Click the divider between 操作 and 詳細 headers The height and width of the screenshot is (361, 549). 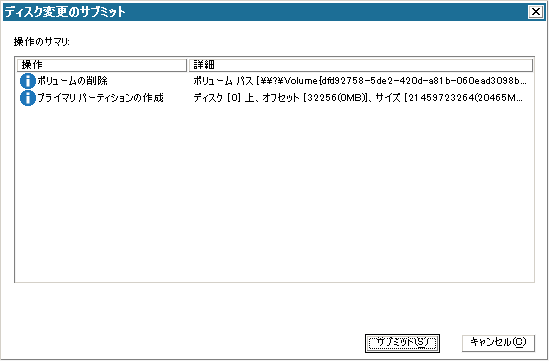point(188,65)
